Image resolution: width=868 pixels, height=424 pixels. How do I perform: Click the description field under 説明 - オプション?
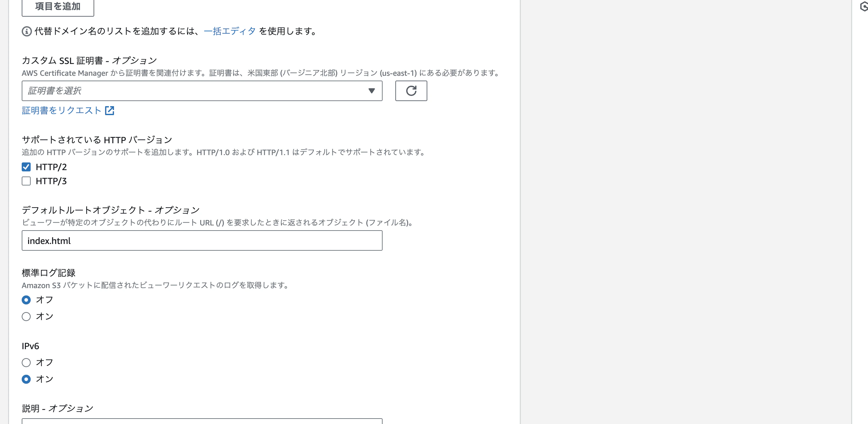(x=202, y=422)
